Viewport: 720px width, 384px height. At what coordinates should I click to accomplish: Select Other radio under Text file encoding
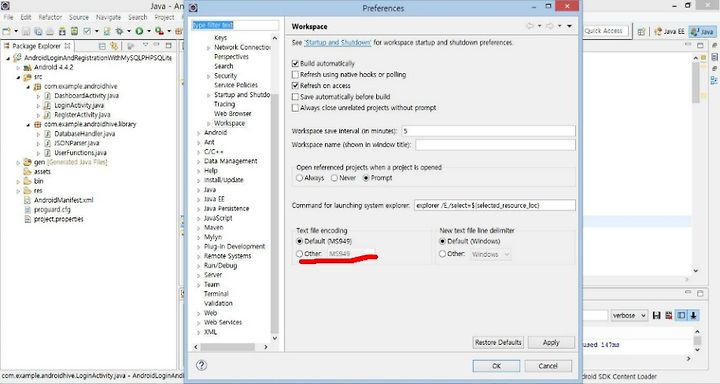299,254
